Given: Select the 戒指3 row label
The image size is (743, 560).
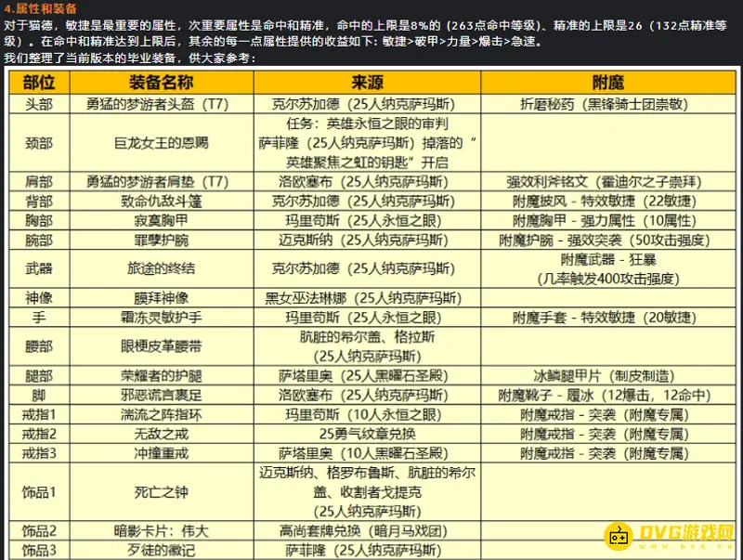Looking at the screenshot, I should [39, 453].
